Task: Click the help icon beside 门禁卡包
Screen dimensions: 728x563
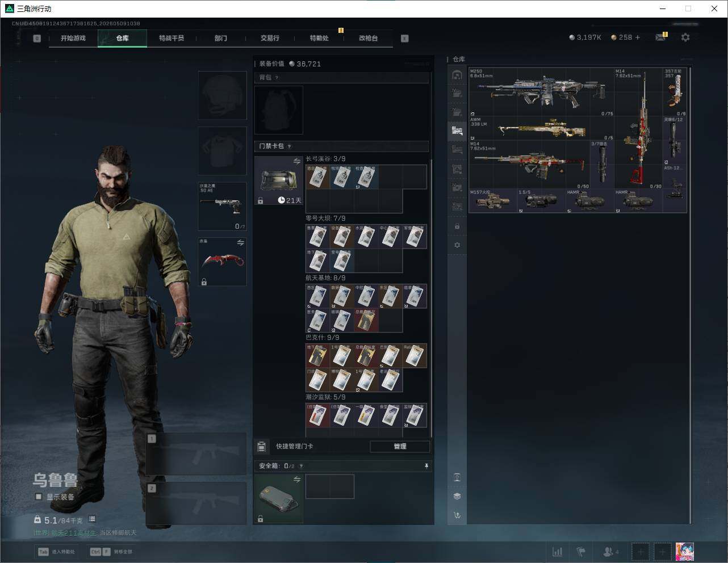Action: [x=289, y=146]
